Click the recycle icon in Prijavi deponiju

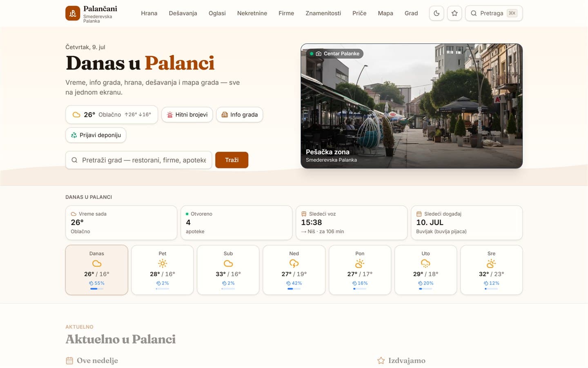(x=74, y=135)
